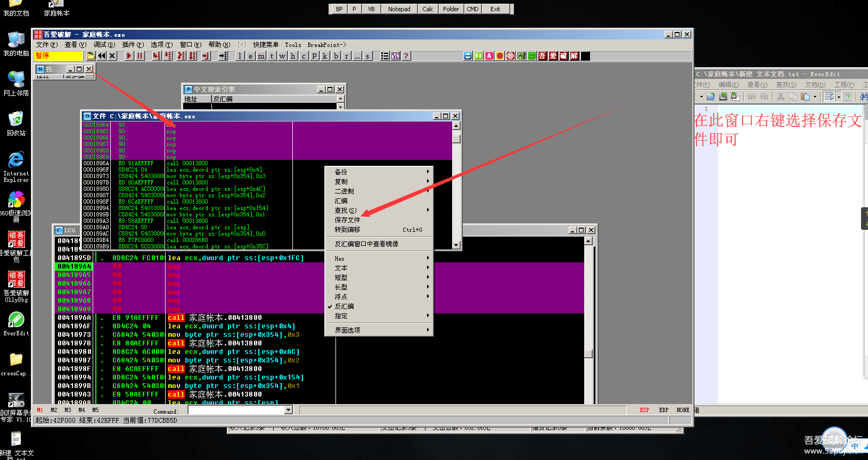This screenshot has height=460, width=868.
Task: Click the EBP status button
Action: (x=664, y=410)
